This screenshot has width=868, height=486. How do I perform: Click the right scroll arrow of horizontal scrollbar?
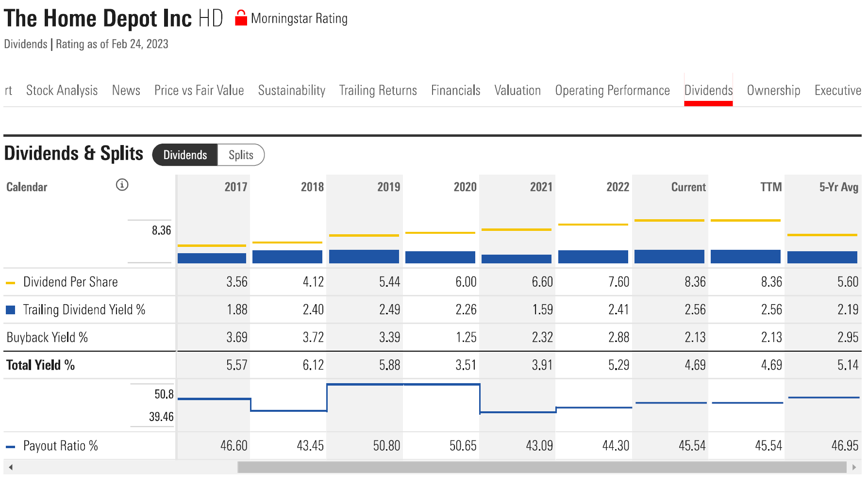854,467
